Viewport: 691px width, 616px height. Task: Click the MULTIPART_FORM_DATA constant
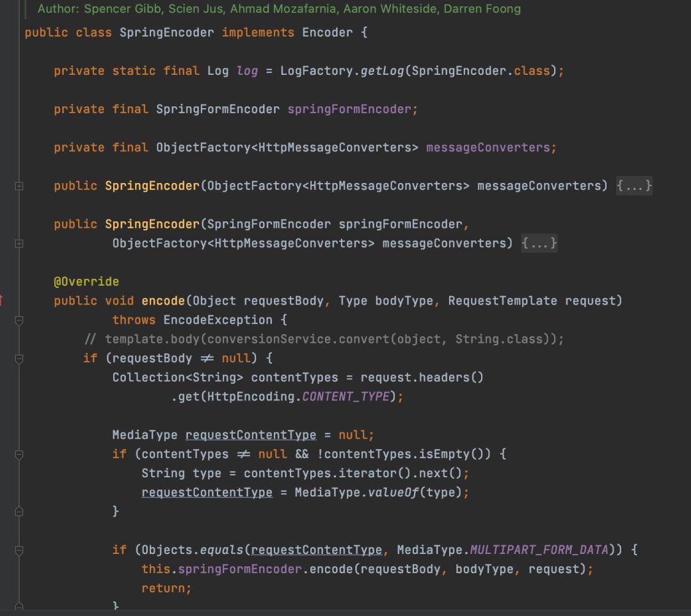click(x=539, y=550)
